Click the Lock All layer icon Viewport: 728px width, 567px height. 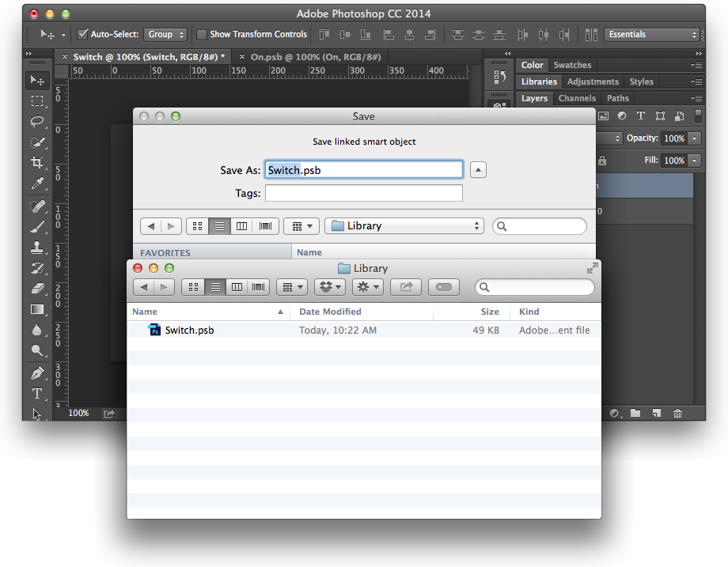(x=602, y=161)
